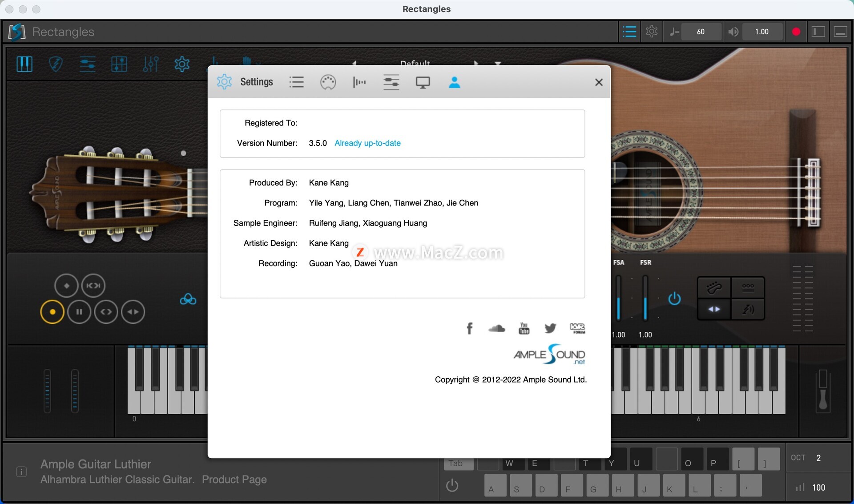Click the info icon in bottom bar
854x504 pixels.
tap(21, 472)
